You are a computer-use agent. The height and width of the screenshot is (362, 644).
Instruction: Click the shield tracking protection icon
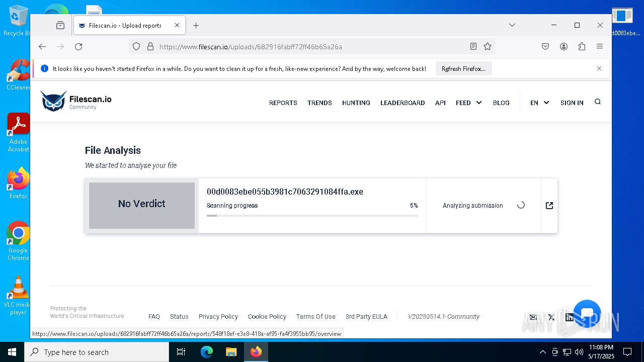point(136,47)
